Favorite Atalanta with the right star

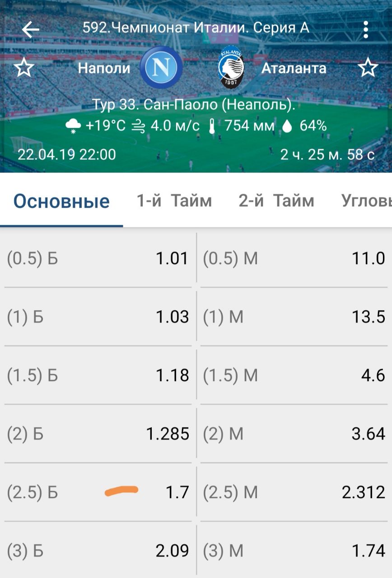point(368,68)
